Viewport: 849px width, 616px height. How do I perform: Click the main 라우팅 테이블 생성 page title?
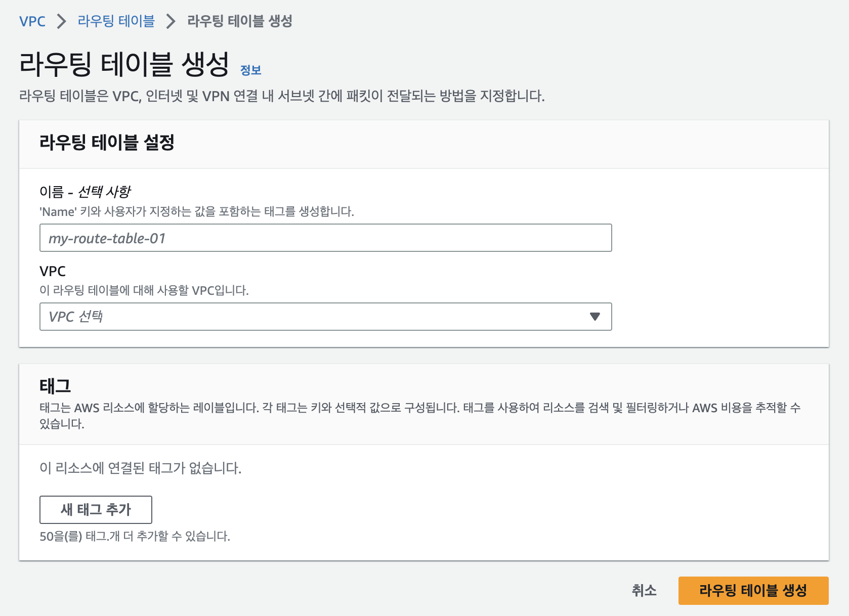(x=124, y=64)
